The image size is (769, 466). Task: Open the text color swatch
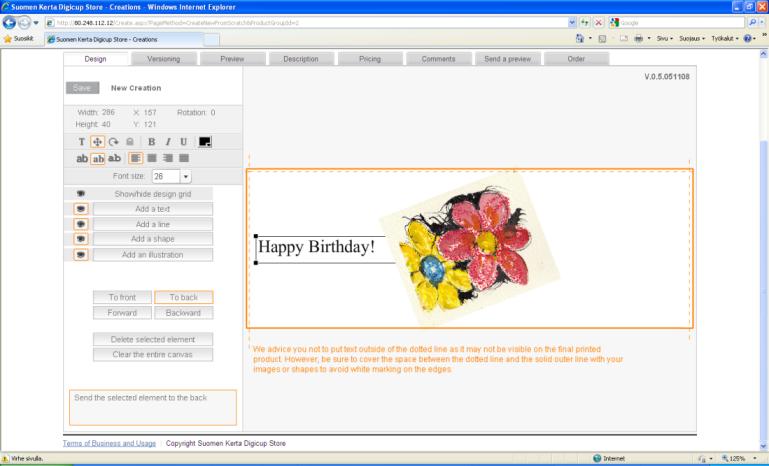[x=205, y=142]
